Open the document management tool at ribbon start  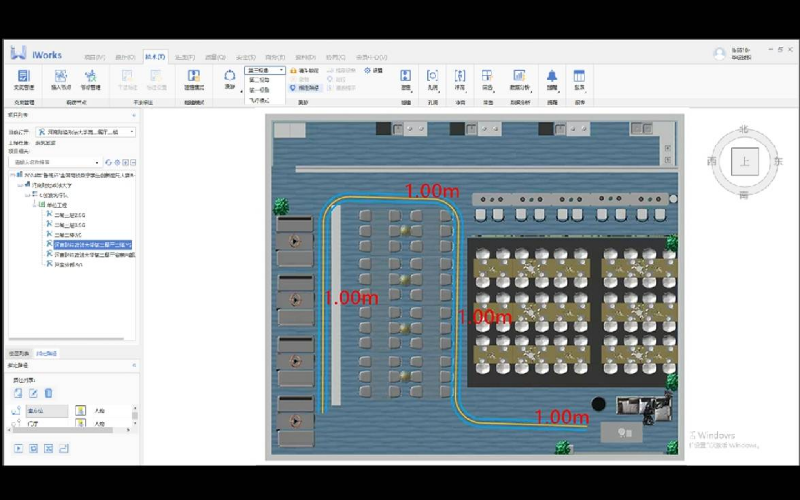[x=23, y=80]
